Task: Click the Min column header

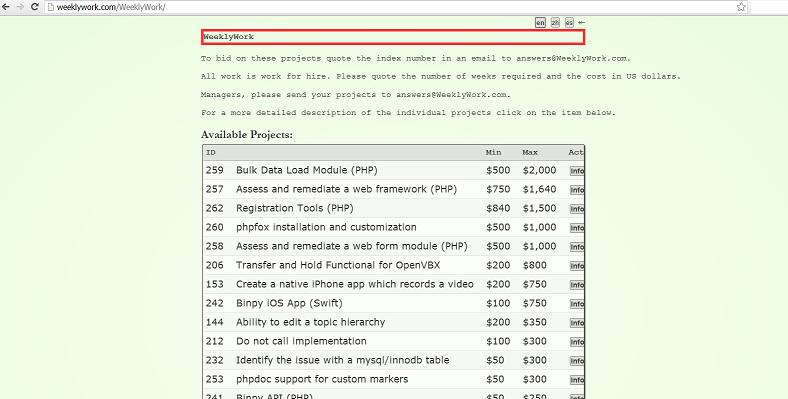Action: coord(493,152)
